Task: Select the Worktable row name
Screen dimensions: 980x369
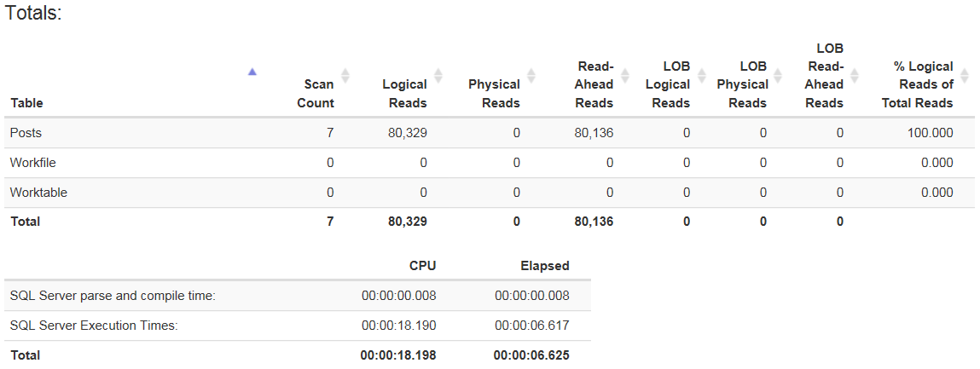Action: click(x=38, y=193)
